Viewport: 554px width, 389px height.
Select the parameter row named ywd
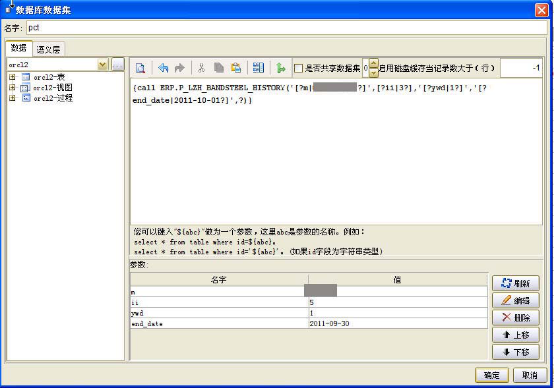point(309,313)
